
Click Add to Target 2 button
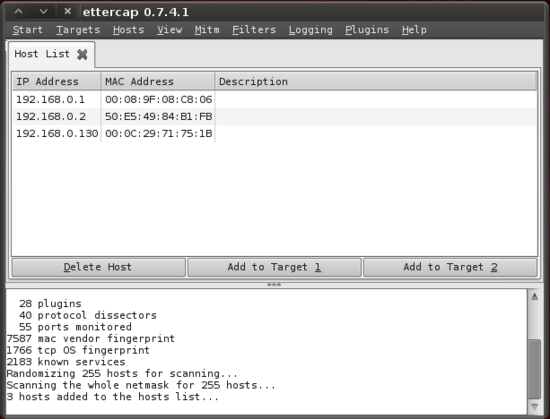(x=450, y=267)
